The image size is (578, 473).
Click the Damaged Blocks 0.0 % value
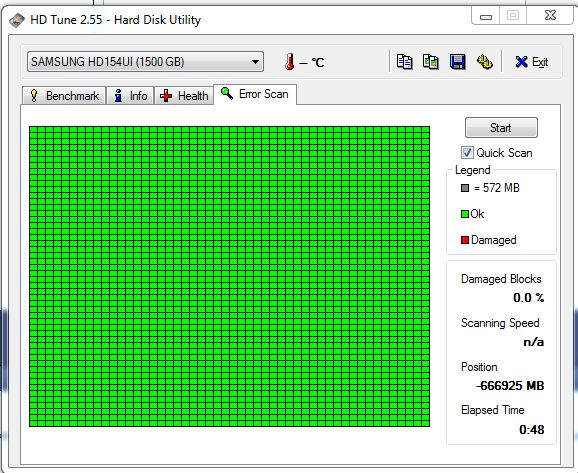528,298
